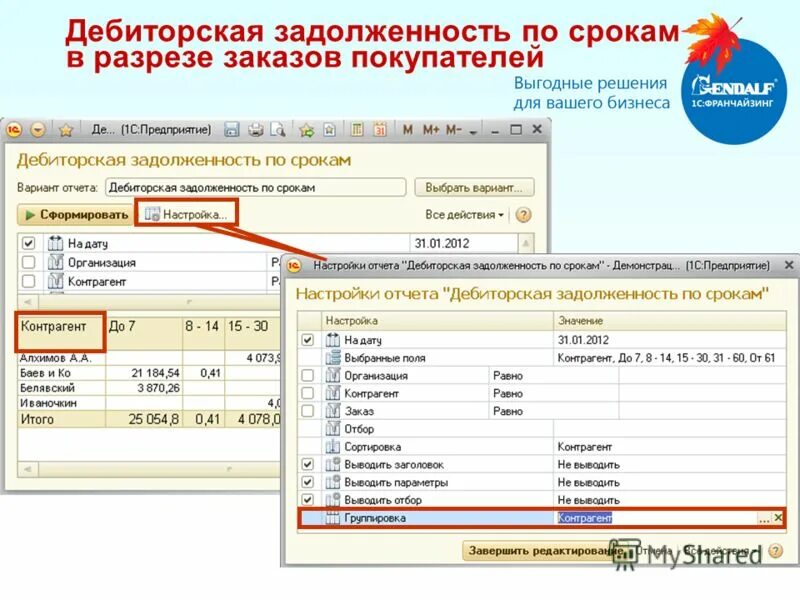Click the Сортировка icon in the settings dialog
This screenshot has width=800, height=600.
click(333, 446)
